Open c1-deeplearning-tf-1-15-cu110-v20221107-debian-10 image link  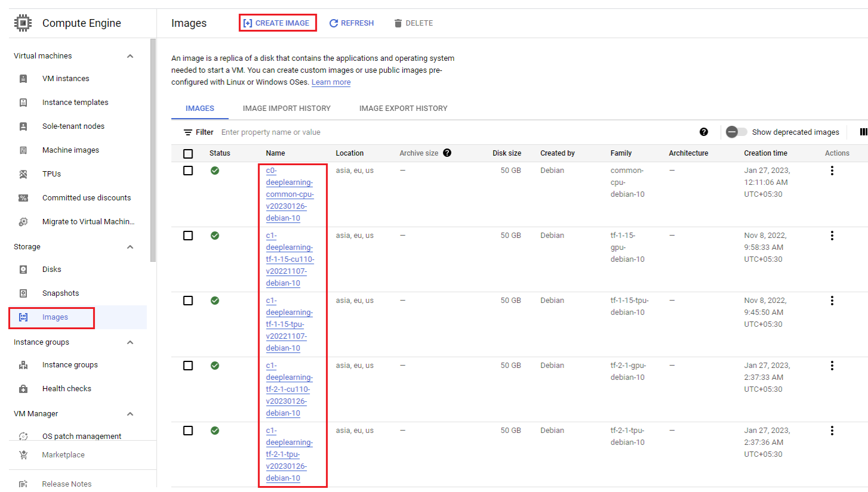click(290, 259)
